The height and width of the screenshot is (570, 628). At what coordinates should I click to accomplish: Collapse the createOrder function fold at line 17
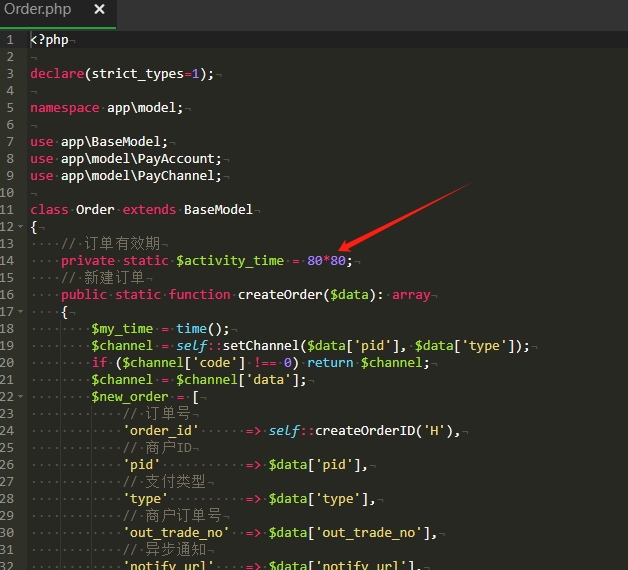coord(20,312)
